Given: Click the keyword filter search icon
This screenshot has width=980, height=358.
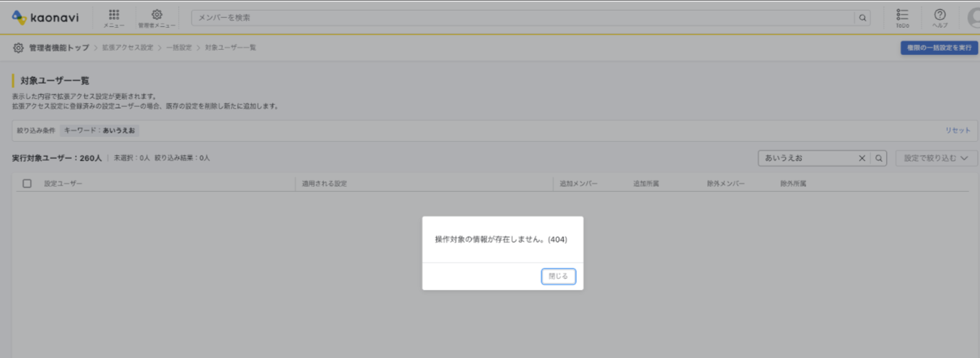Looking at the screenshot, I should (x=879, y=158).
